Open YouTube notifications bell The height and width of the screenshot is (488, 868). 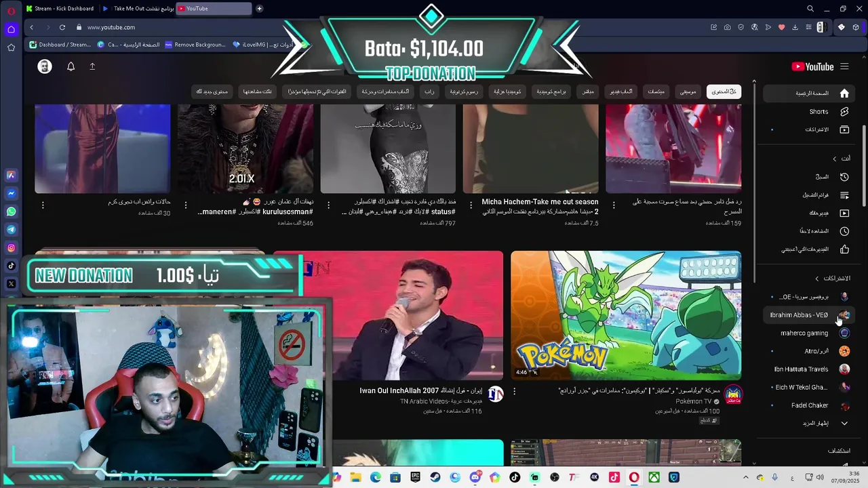point(71,66)
